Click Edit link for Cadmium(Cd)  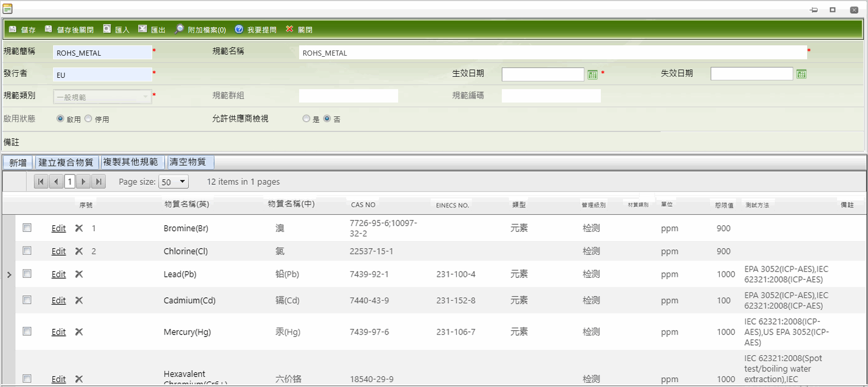point(58,301)
